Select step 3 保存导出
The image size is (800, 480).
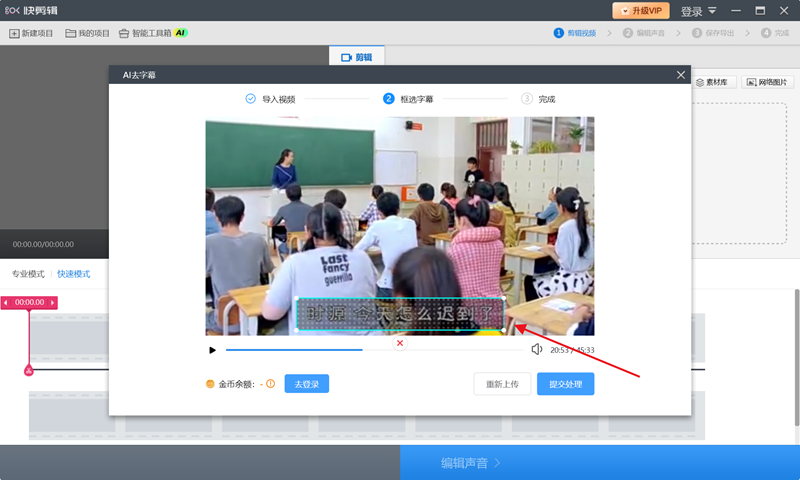point(713,33)
